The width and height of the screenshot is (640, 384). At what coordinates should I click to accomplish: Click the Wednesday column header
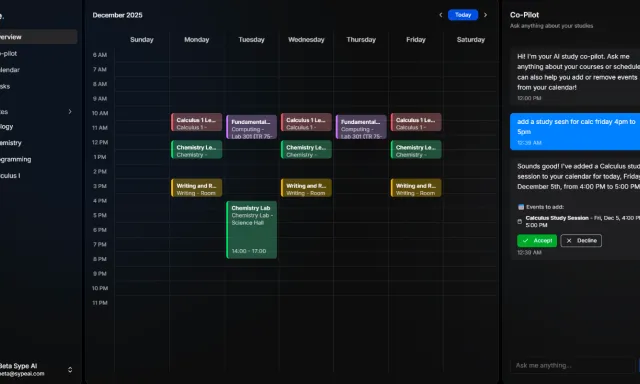(306, 40)
